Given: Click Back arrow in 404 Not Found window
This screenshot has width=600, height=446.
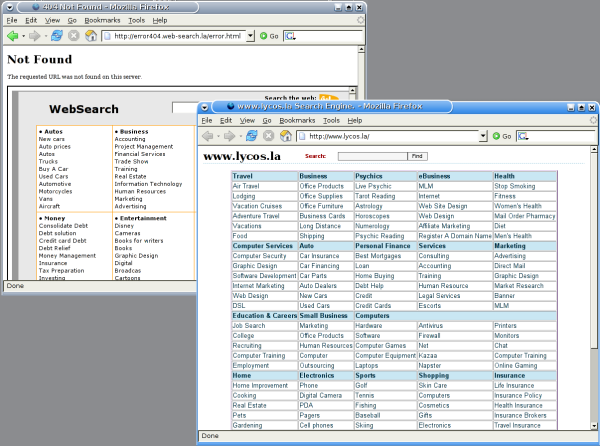Looking at the screenshot, I should (x=13, y=36).
